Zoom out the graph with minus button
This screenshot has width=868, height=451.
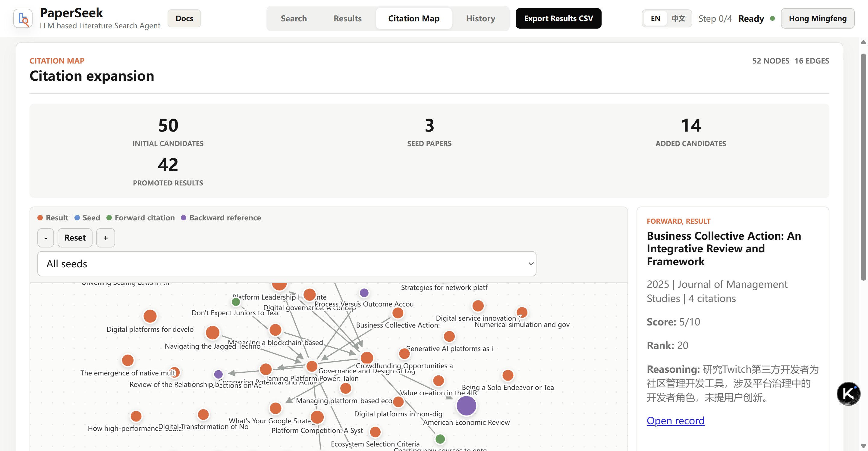46,238
